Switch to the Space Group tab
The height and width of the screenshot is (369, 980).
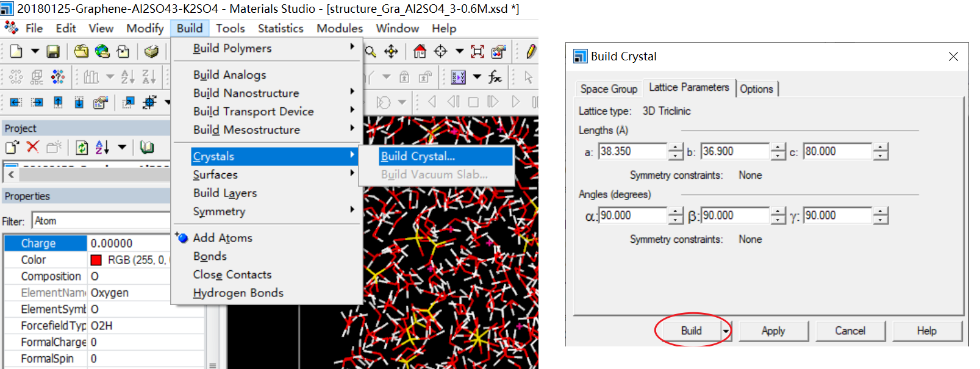coord(609,89)
